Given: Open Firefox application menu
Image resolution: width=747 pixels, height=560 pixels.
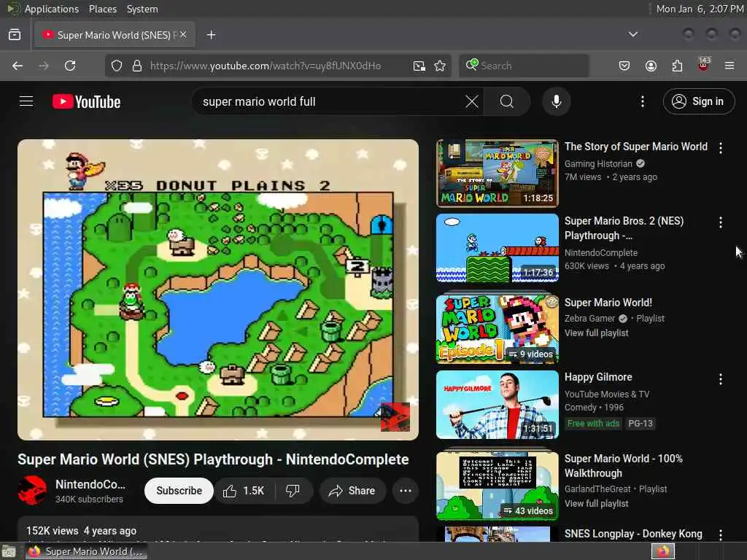Looking at the screenshot, I should click(729, 66).
